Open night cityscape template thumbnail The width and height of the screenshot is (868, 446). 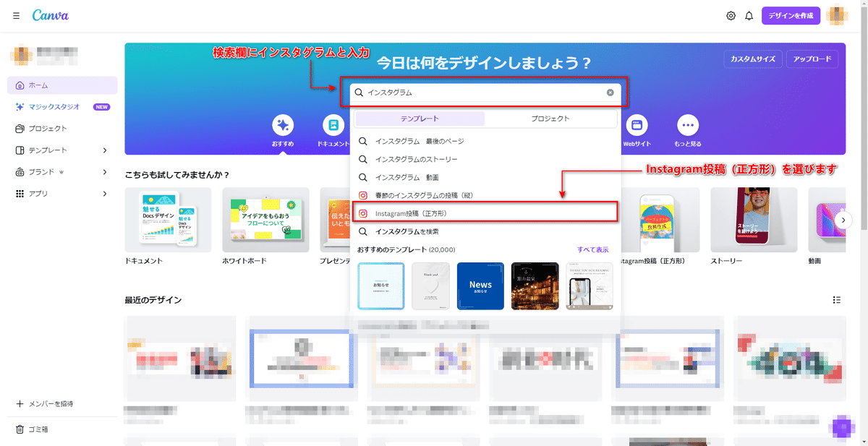[x=535, y=286]
